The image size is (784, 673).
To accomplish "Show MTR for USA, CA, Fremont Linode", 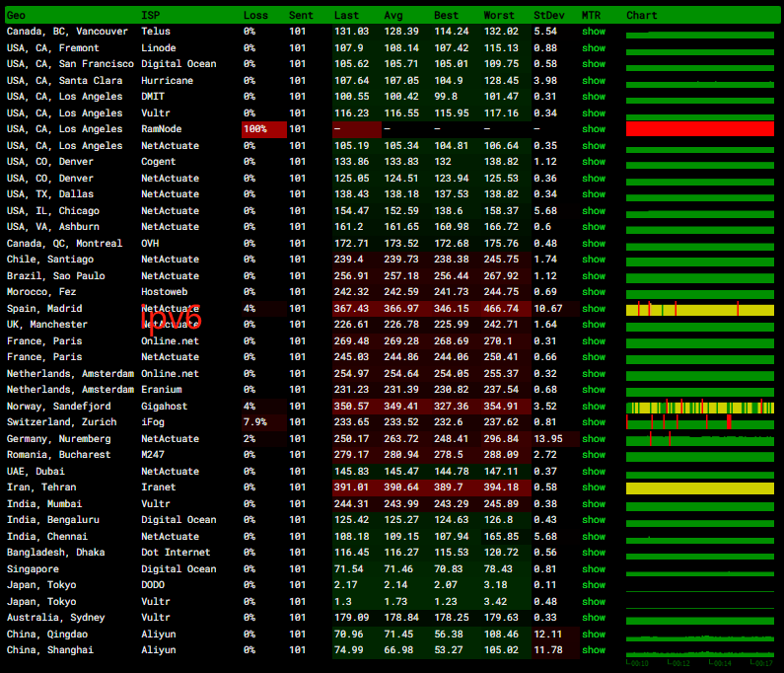I will coord(594,48).
